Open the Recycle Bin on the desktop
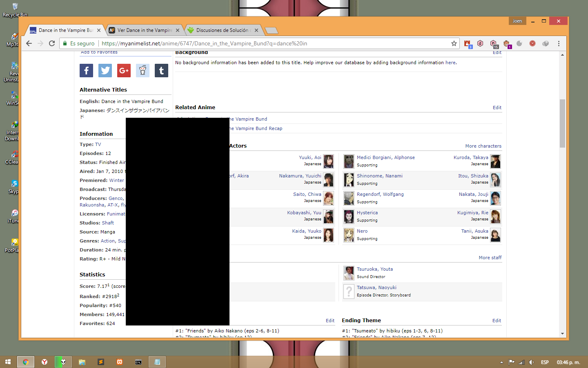Screen dimensions: 588x368 (x=15, y=10)
